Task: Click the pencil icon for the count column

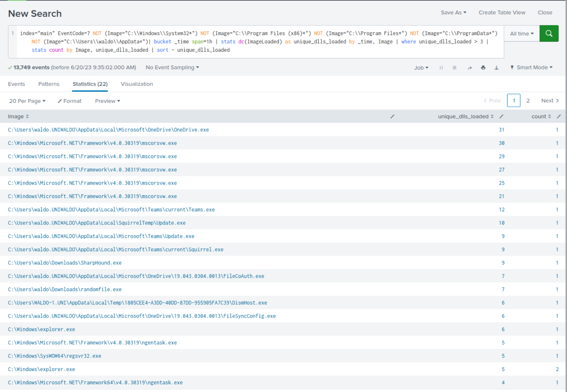Action: [559, 116]
